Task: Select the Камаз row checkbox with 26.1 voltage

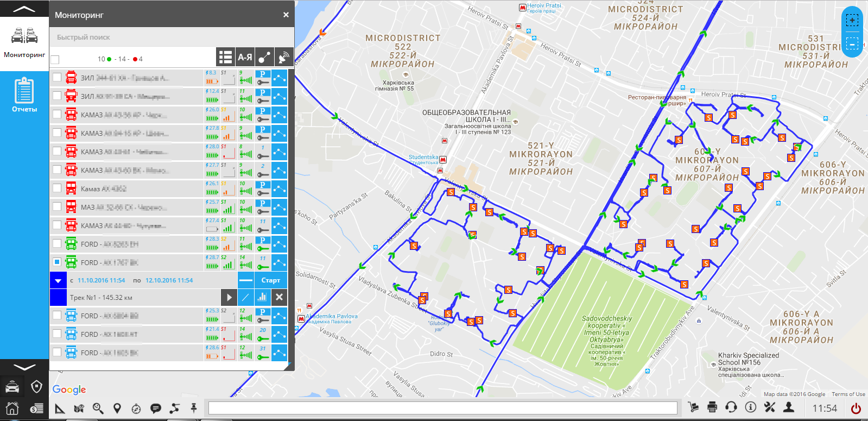Action: point(57,188)
